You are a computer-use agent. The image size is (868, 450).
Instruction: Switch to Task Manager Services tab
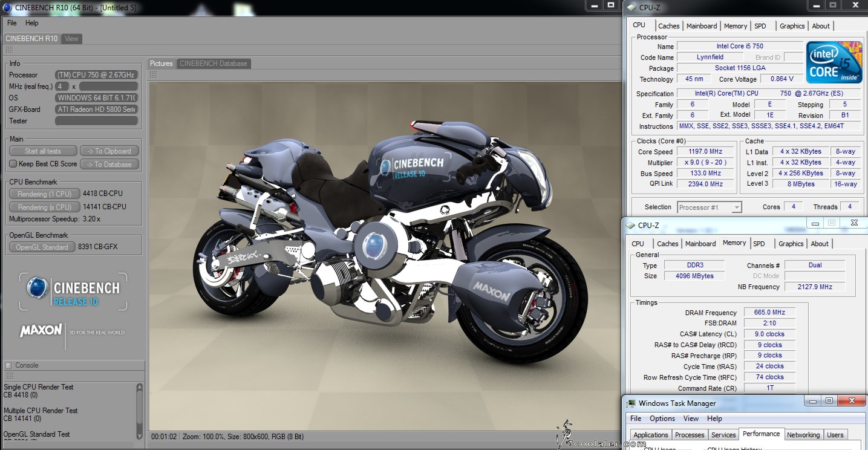(723, 435)
